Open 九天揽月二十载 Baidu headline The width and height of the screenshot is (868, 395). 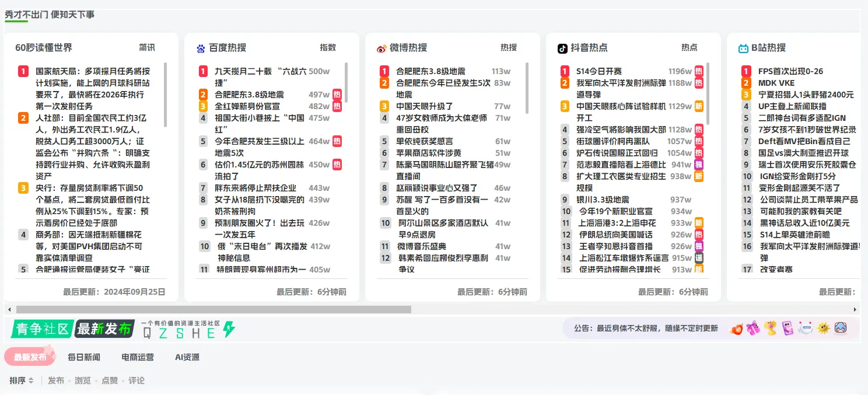tap(260, 77)
